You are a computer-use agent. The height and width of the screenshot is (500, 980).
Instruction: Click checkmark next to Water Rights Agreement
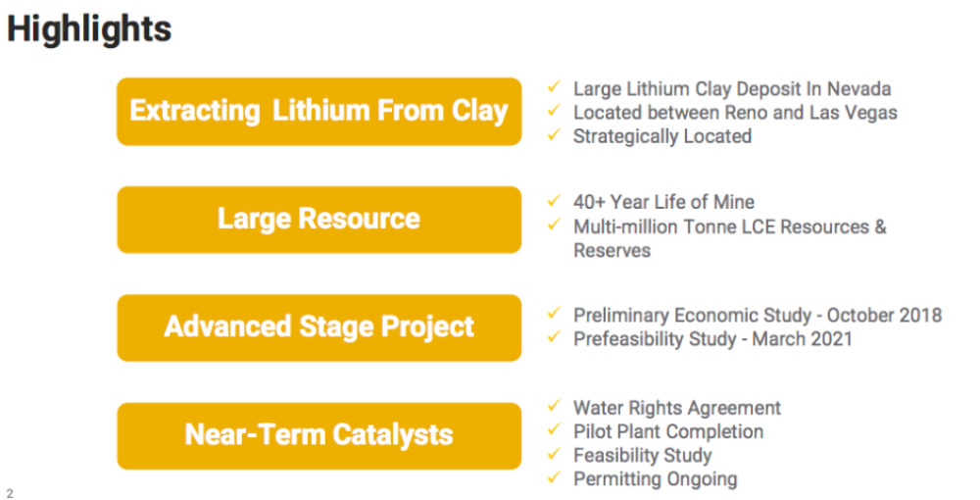click(554, 406)
